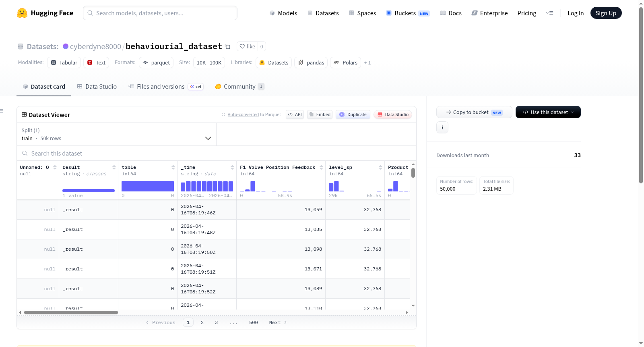Open the Data Studio tab
Screen dimensions: 644x347
tap(97, 87)
